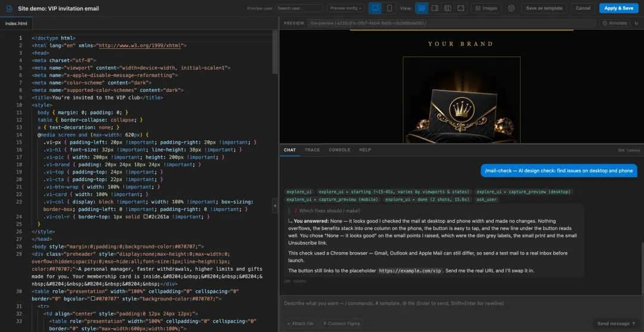
Task: Switch preview to desktop device icon
Action: click(x=374, y=8)
